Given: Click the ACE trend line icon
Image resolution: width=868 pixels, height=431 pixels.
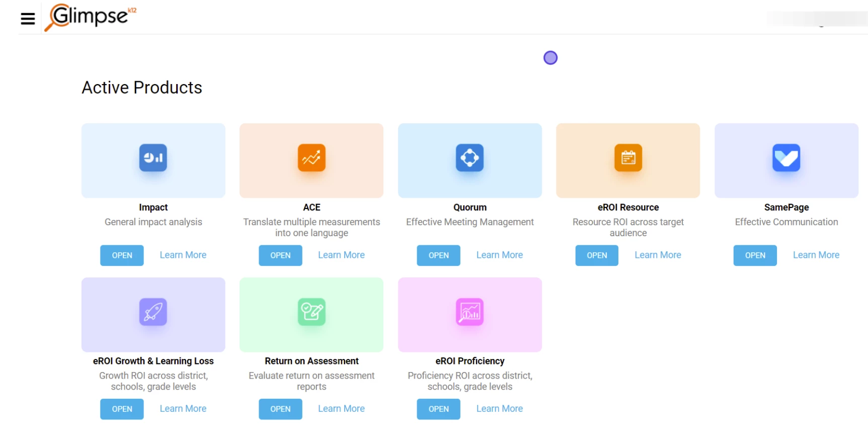Looking at the screenshot, I should [311, 158].
